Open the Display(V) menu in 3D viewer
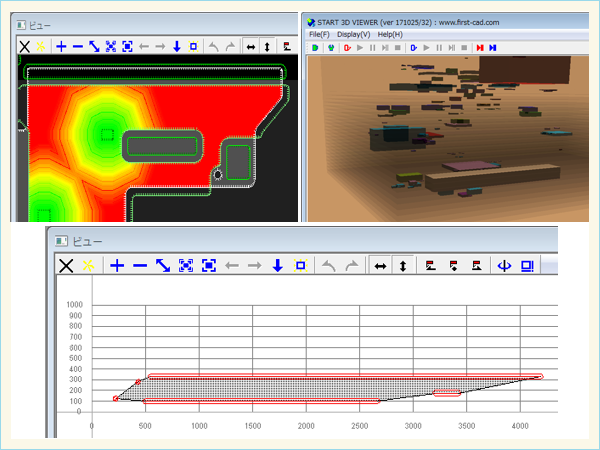The width and height of the screenshot is (600, 450). pos(354,34)
